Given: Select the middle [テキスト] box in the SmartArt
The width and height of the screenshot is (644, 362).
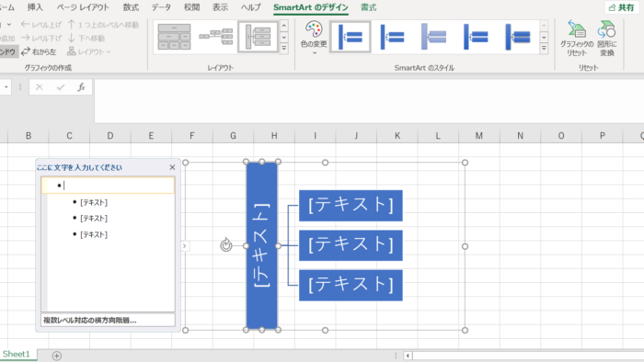Looking at the screenshot, I should [x=351, y=245].
